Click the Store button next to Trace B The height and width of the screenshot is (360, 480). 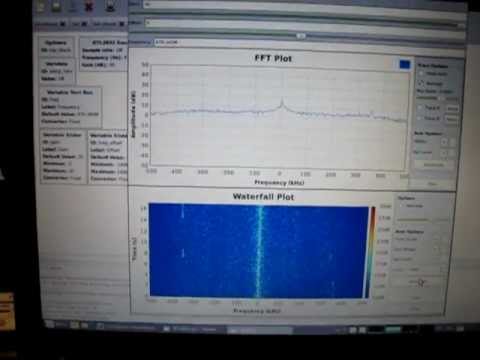coord(452,119)
